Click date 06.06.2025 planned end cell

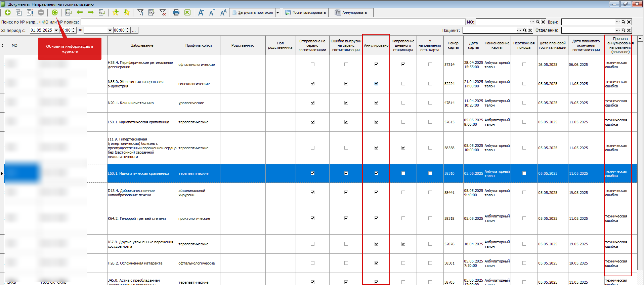click(586, 65)
